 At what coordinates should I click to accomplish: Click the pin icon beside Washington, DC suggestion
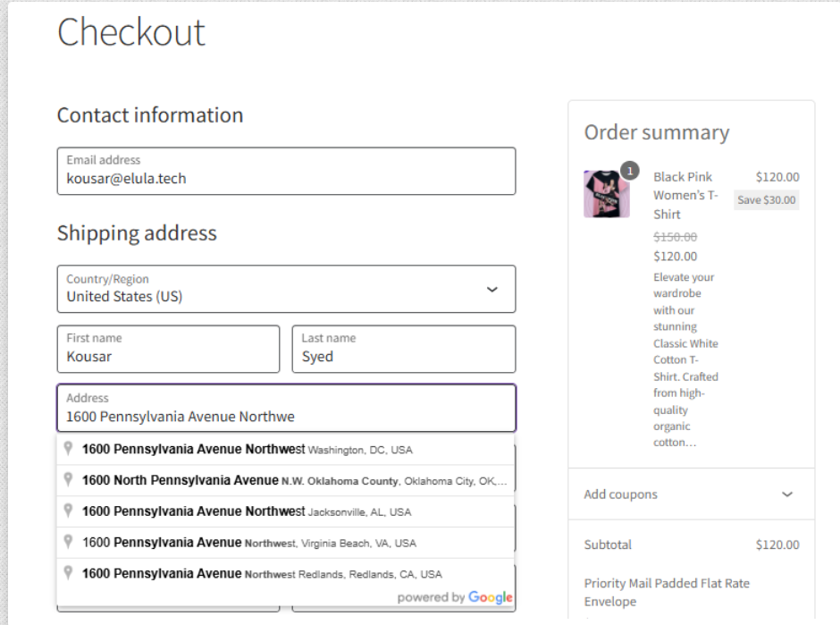tap(68, 448)
